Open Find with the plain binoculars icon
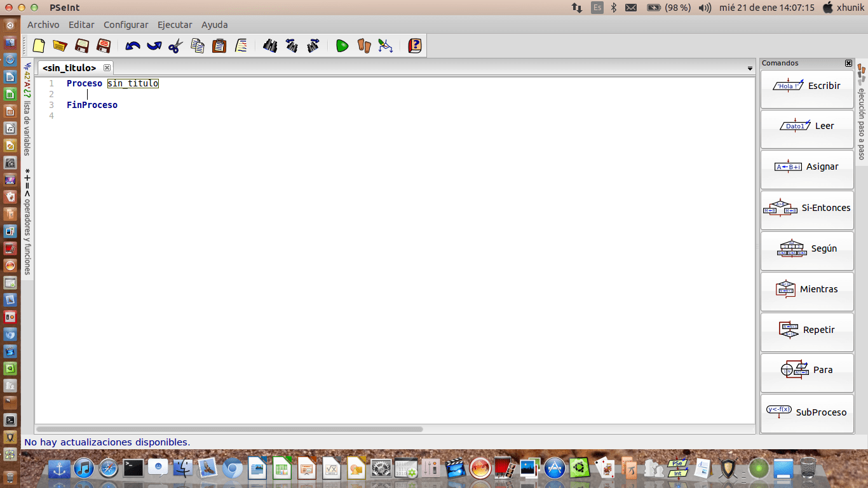Screen dimensions: 868x488 tap(270, 46)
